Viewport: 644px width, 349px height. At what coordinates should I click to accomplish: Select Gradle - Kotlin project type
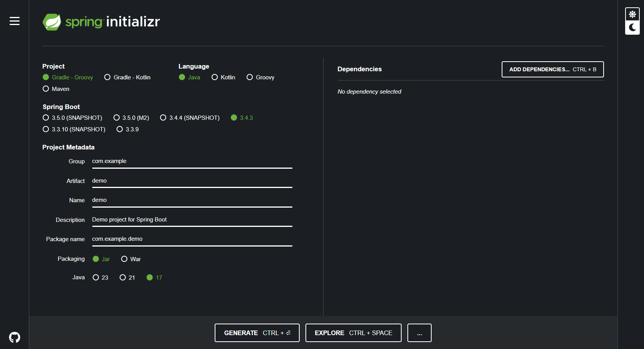pos(127,77)
